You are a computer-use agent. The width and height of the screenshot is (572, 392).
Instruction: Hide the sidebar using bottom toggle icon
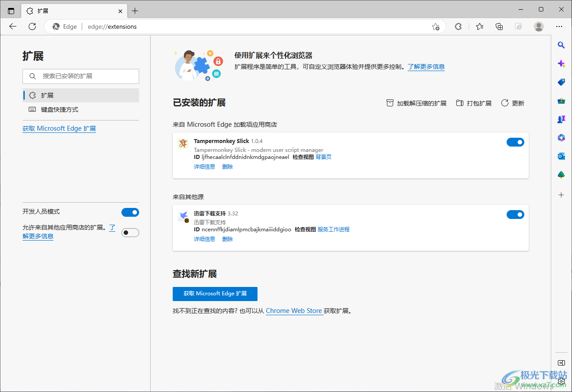coord(561,363)
